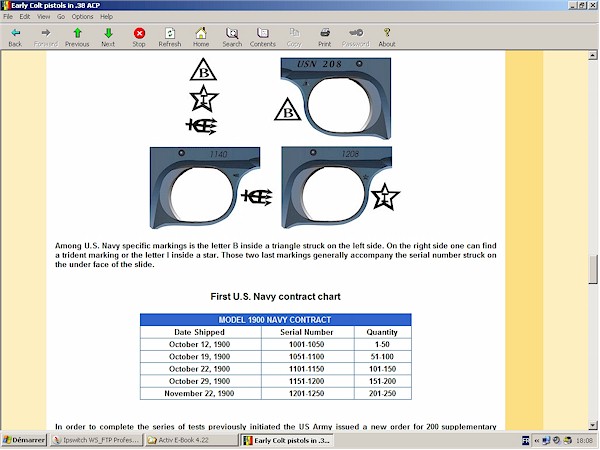
Task: Open the About information
Action: [387, 37]
